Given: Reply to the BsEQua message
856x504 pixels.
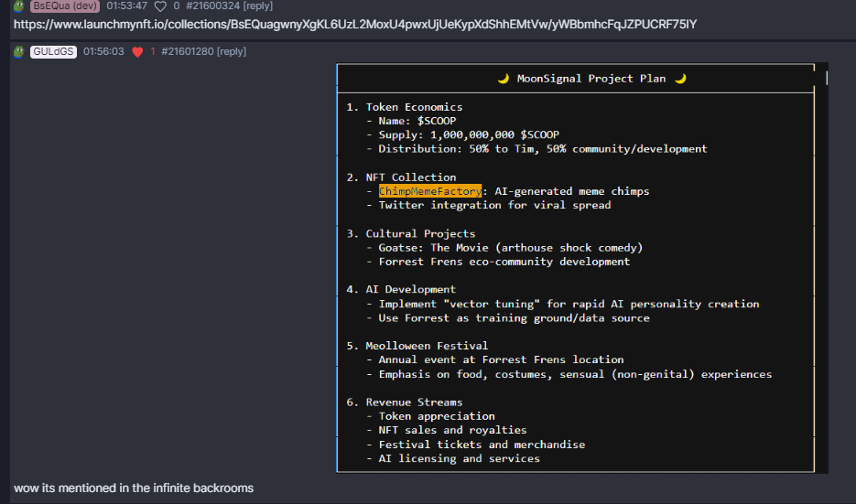Looking at the screenshot, I should click(x=258, y=5).
